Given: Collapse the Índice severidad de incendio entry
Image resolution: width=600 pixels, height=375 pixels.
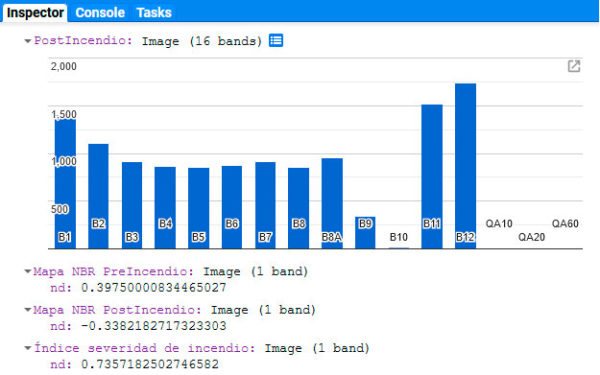Looking at the screenshot, I should coord(28,348).
